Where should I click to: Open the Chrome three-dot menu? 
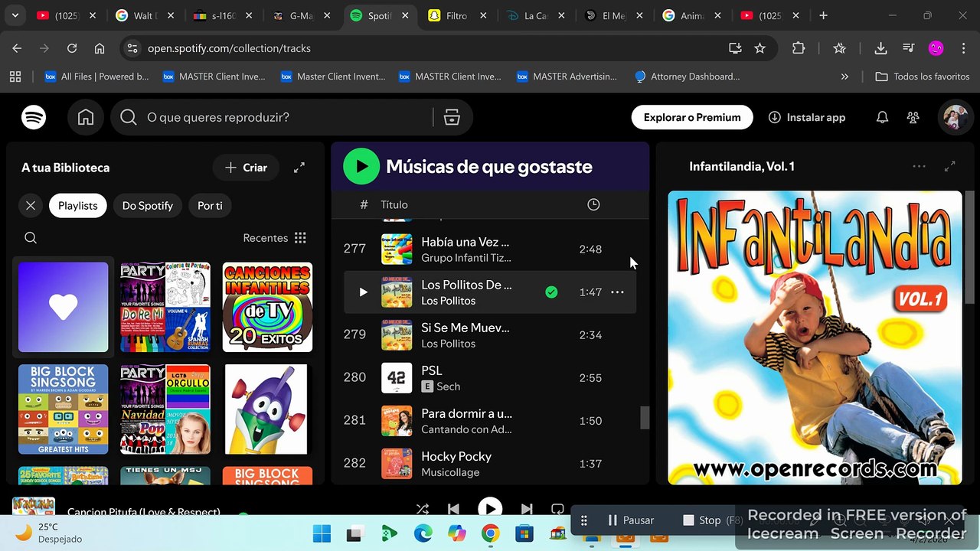(964, 48)
